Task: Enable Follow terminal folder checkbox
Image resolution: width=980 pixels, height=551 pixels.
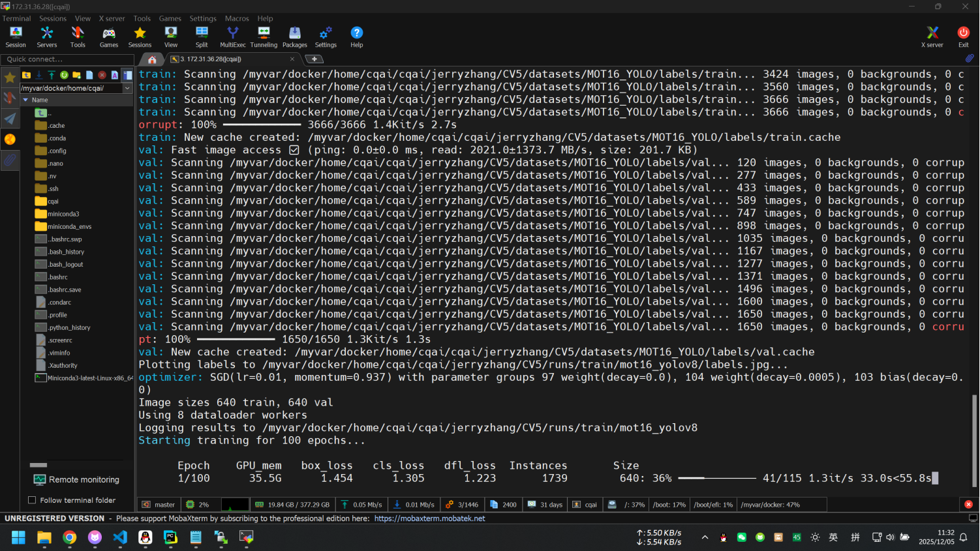Action: (32, 500)
